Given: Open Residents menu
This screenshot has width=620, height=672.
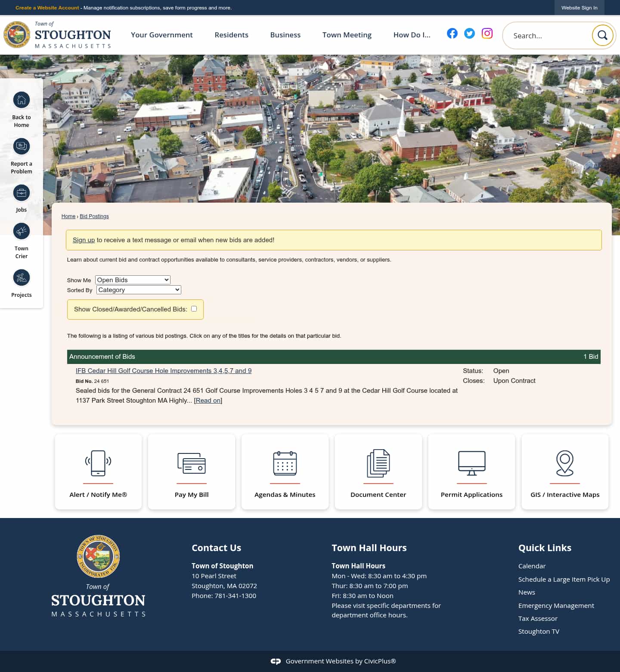Looking at the screenshot, I should click(232, 35).
